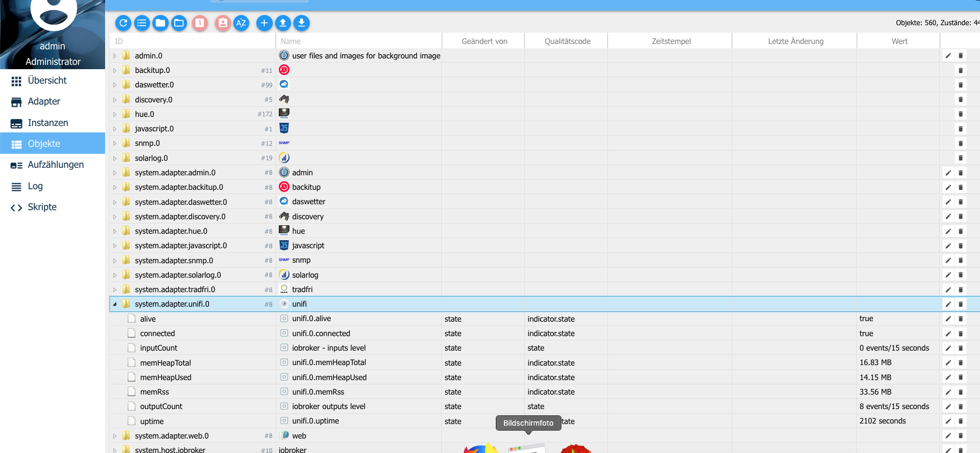Sort objects alphabetically with the AZ icon

click(241, 23)
